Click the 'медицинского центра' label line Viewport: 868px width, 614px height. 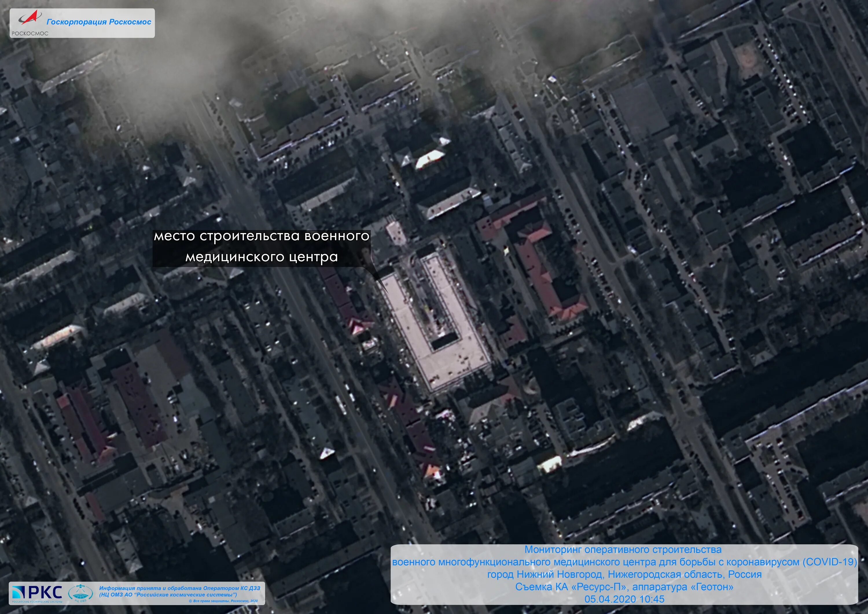click(261, 257)
